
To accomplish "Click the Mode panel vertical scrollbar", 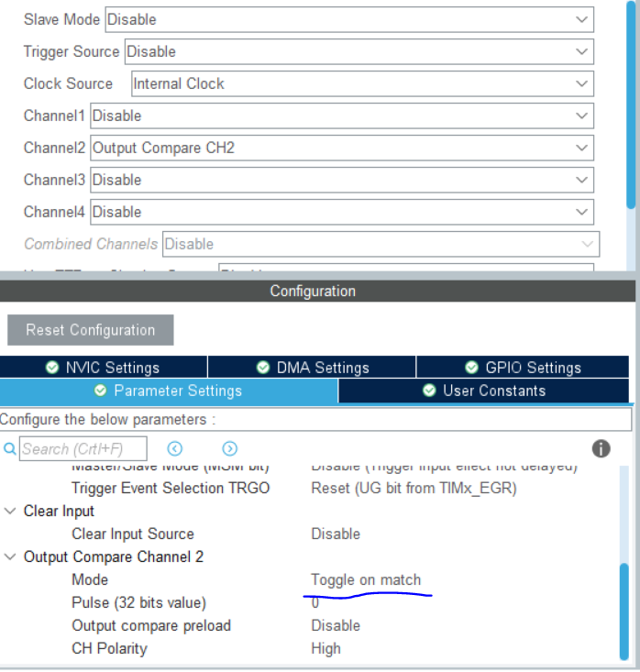I will pyautogui.click(x=631, y=105).
